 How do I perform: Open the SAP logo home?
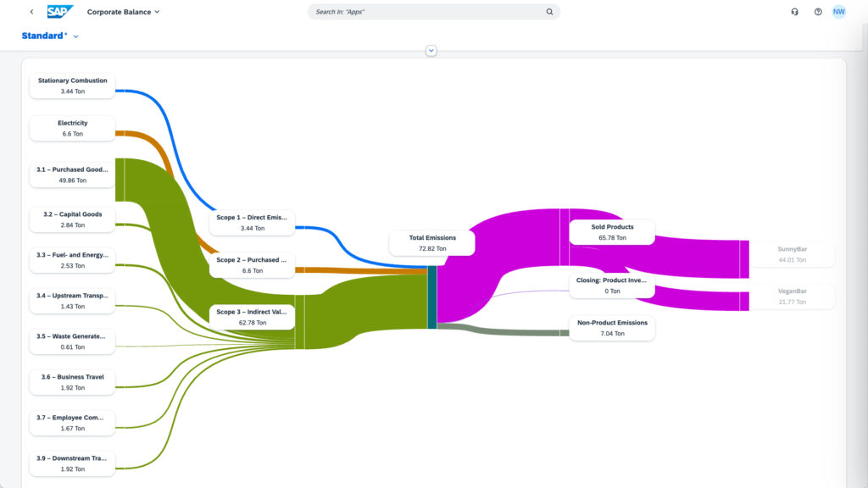(60, 12)
